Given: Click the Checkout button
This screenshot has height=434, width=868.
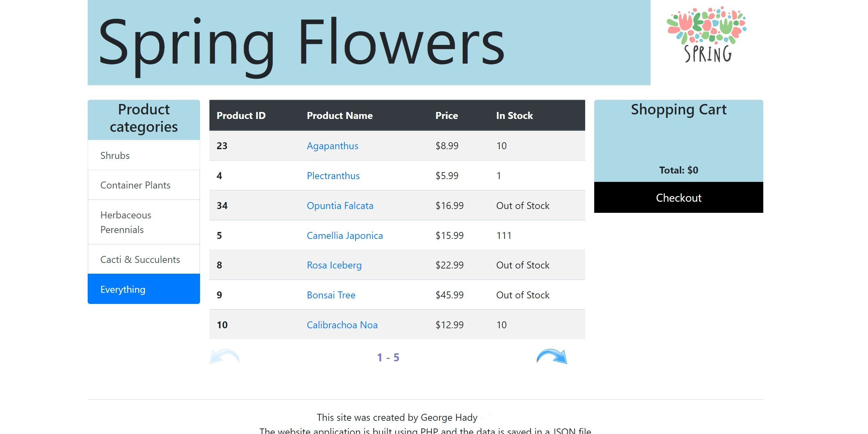Looking at the screenshot, I should click(678, 198).
